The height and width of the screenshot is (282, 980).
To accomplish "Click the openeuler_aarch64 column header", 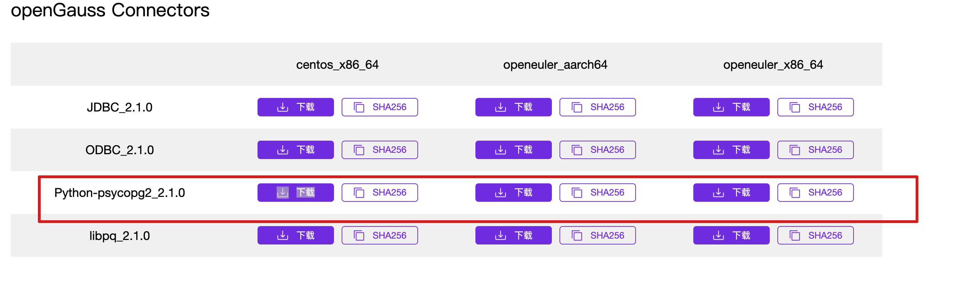I will (x=555, y=65).
